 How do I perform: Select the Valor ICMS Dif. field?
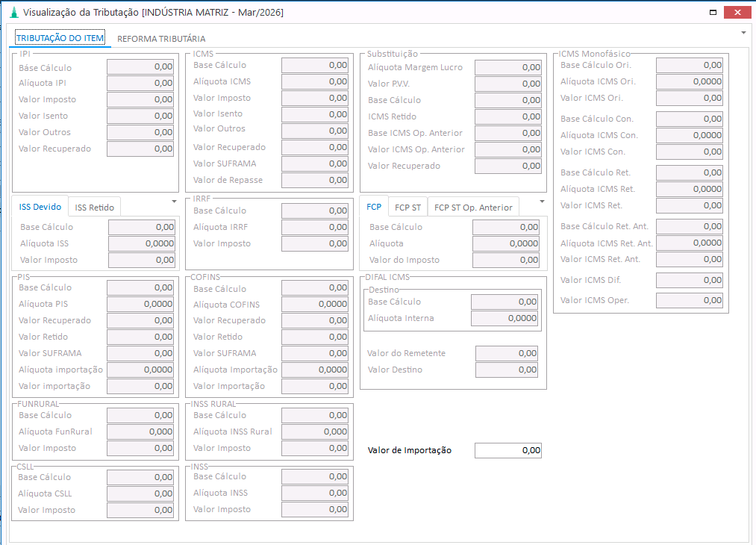pyautogui.click(x=690, y=280)
